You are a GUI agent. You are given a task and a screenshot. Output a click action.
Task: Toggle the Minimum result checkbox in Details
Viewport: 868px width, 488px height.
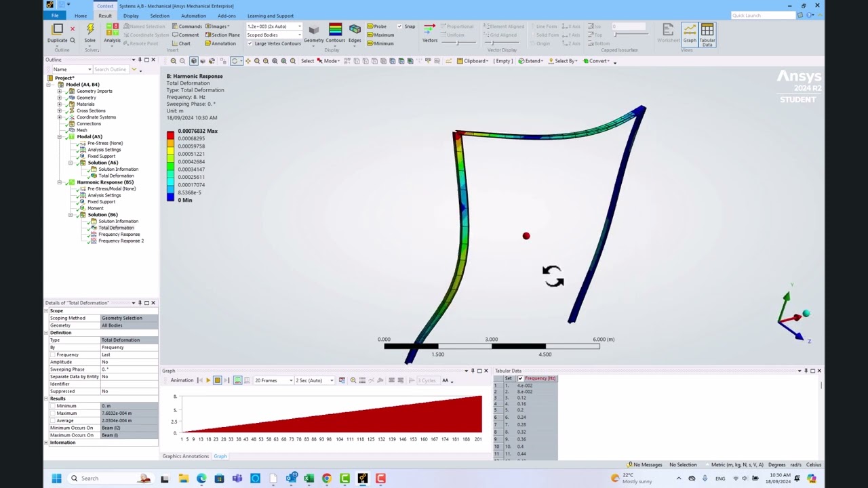(x=52, y=406)
